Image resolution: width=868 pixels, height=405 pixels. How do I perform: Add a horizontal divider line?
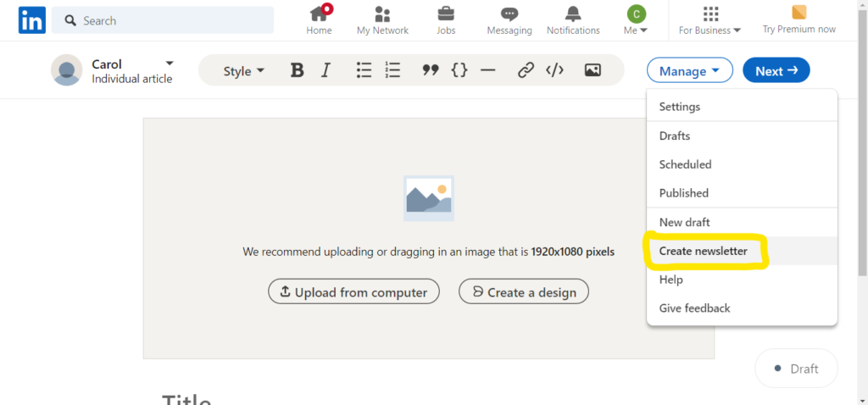click(x=487, y=71)
